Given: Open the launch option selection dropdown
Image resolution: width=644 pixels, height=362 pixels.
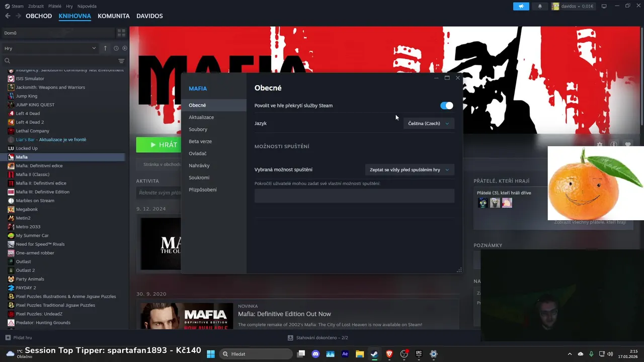Looking at the screenshot, I should (410, 170).
